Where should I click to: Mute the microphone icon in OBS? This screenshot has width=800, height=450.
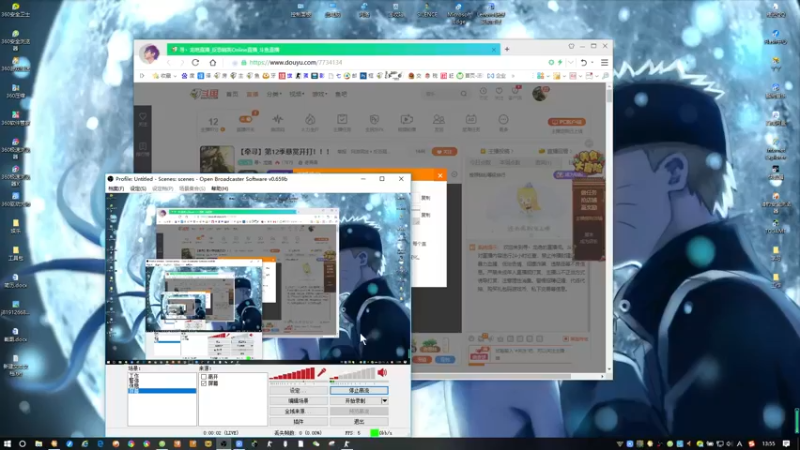point(321,373)
